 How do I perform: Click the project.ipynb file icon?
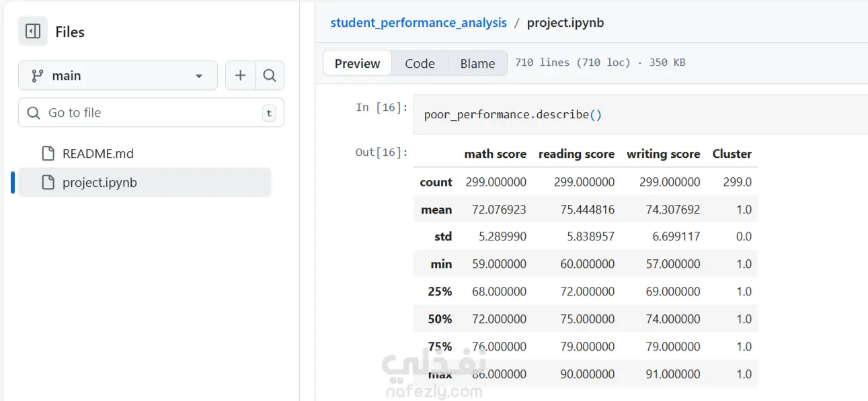point(48,182)
